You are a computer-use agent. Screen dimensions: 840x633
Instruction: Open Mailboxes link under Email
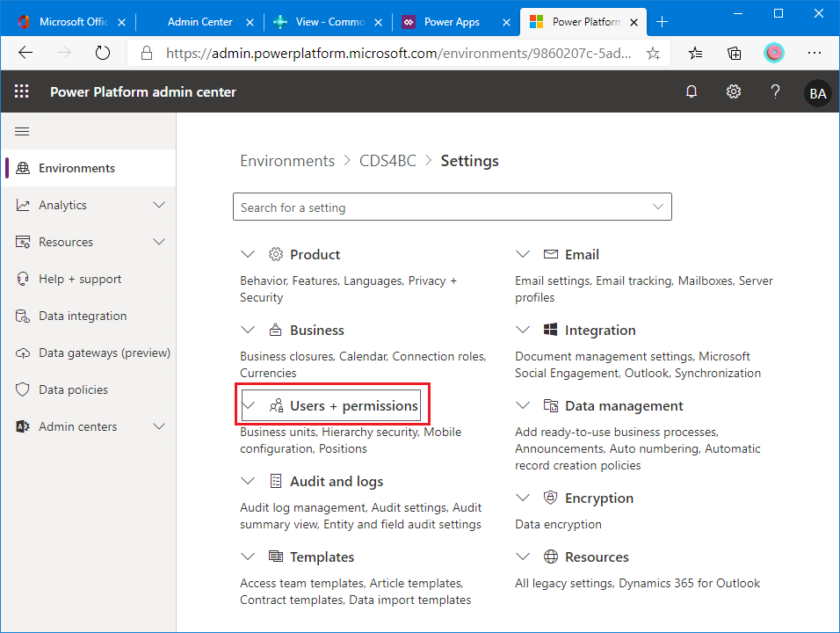[706, 280]
